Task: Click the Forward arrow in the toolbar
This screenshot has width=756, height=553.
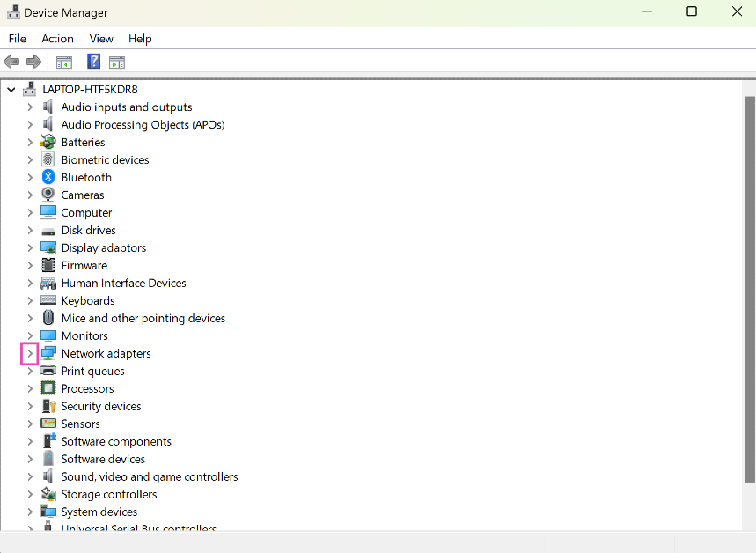Action: (33, 62)
